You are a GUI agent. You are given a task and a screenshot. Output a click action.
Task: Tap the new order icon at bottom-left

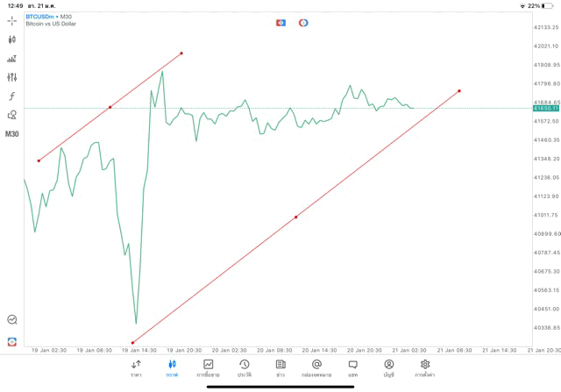12,340
